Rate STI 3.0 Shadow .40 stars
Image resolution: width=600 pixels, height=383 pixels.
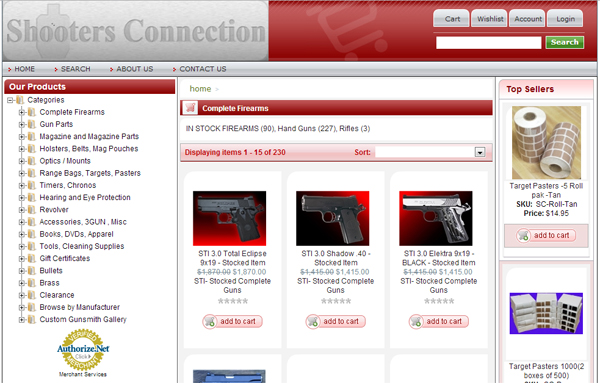[x=336, y=302]
